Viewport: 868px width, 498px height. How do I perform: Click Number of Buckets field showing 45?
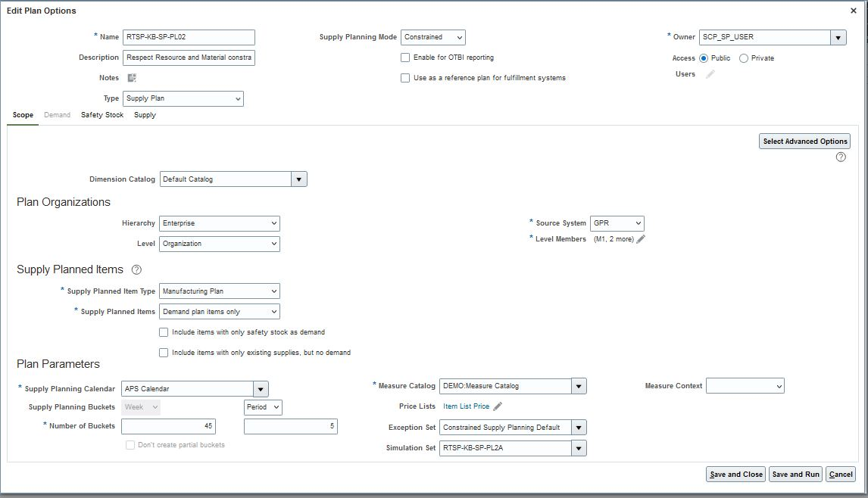[x=168, y=427]
